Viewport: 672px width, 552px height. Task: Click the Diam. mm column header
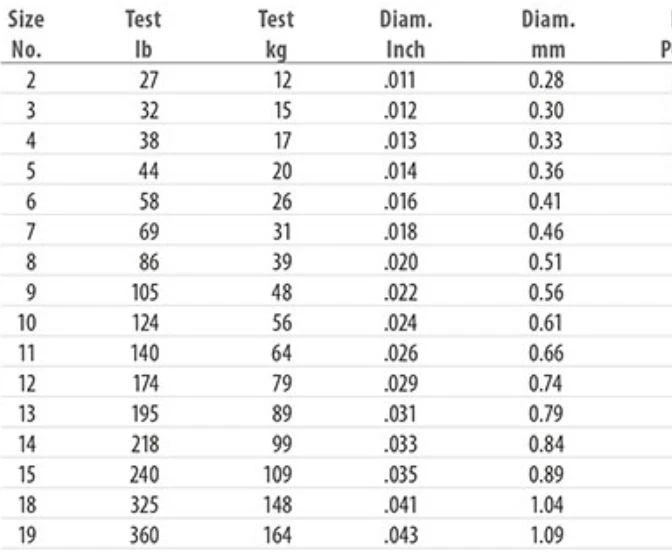tap(548, 35)
